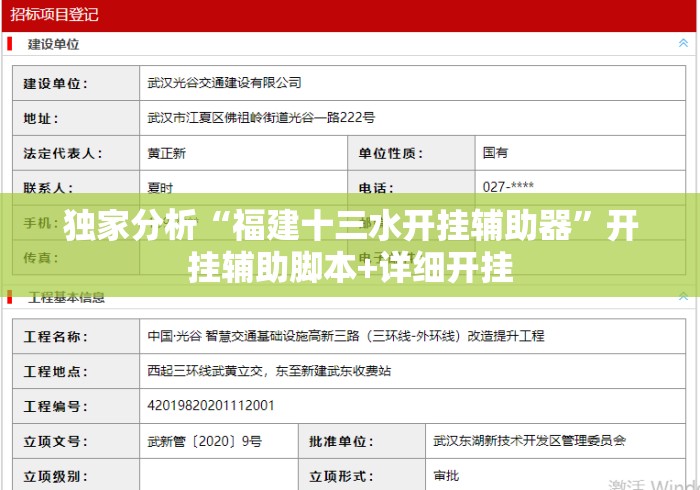Click the legal representative name 黄正新
The image size is (700, 490).
coord(167,153)
